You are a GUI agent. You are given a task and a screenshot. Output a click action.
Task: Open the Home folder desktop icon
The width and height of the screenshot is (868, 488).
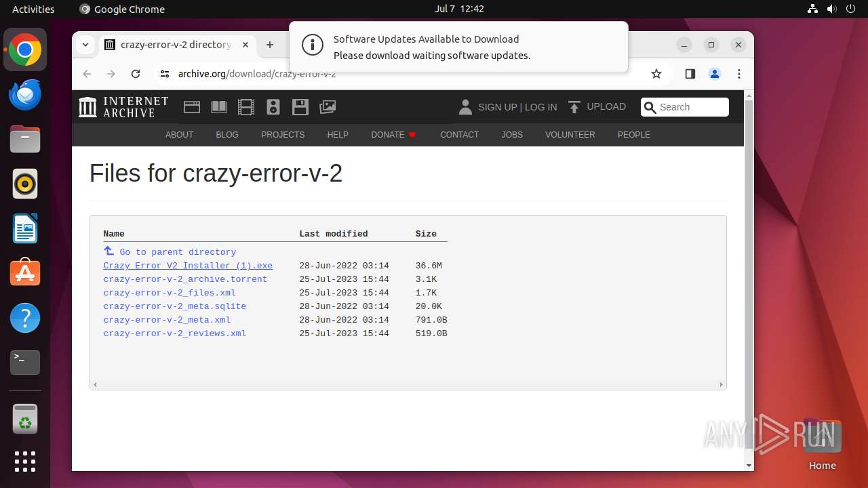[x=822, y=445]
